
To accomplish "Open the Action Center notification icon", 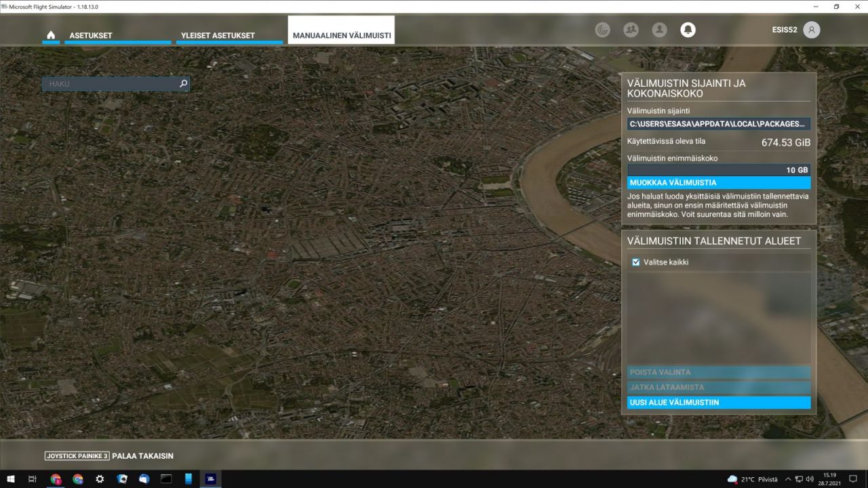I will (x=853, y=479).
